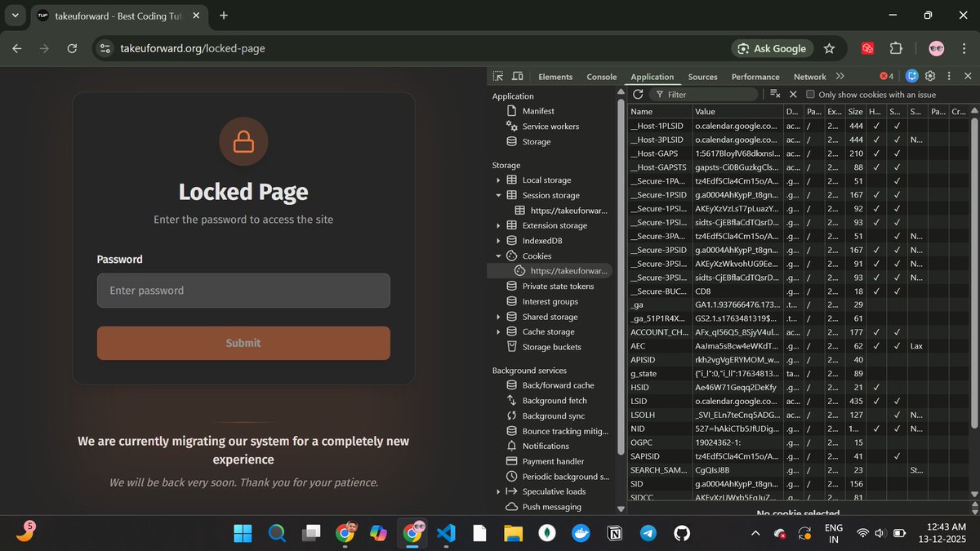The image size is (980, 551).
Task: Open Manifest in Application panel
Action: 538,111
